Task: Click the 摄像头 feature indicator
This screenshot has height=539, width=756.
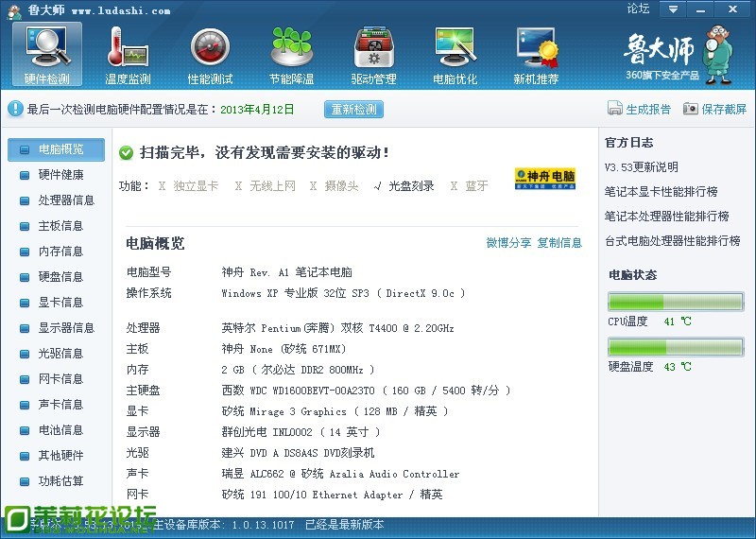Action: click(x=335, y=186)
